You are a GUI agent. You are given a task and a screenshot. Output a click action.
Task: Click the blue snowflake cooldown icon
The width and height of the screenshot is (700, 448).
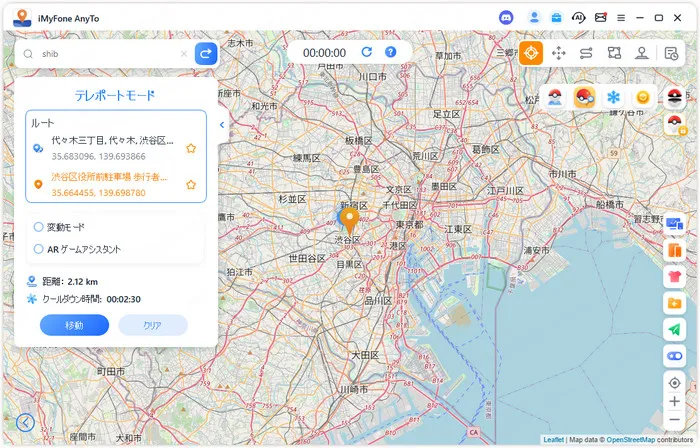tap(614, 97)
